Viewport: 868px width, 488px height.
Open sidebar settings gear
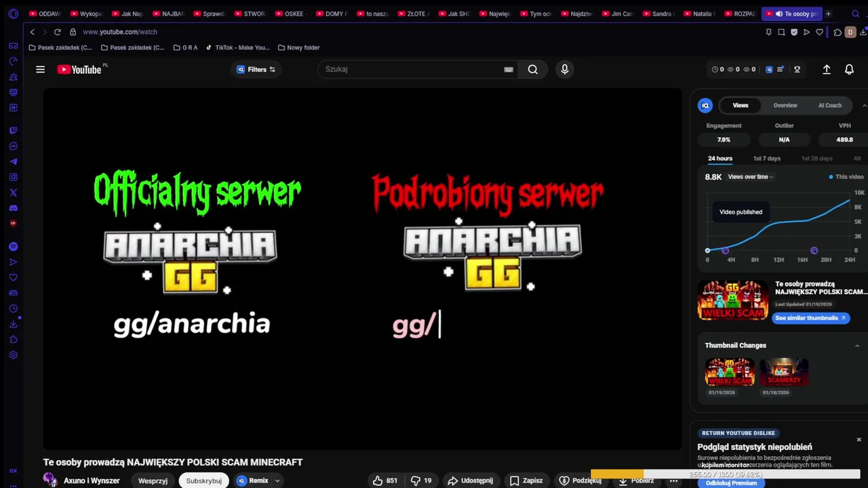pyautogui.click(x=13, y=354)
